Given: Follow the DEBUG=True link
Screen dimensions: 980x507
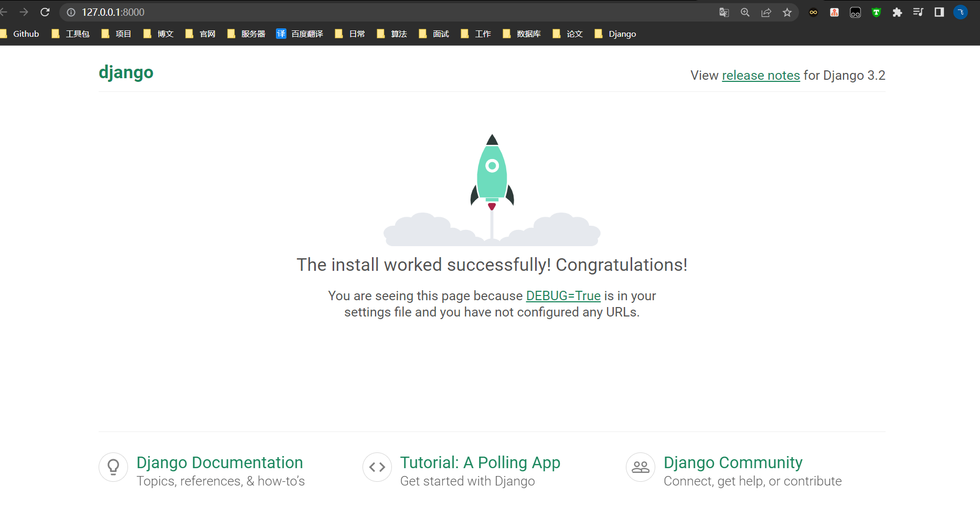Looking at the screenshot, I should (563, 296).
